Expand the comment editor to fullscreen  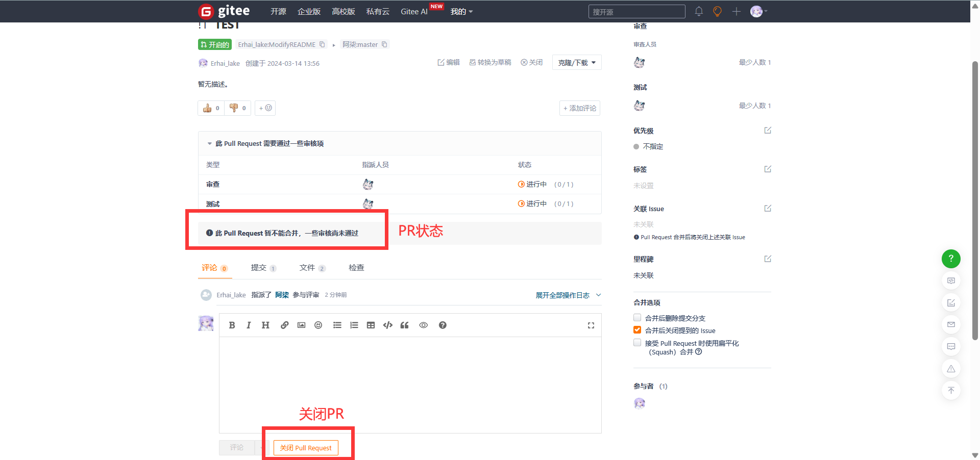pyautogui.click(x=591, y=325)
